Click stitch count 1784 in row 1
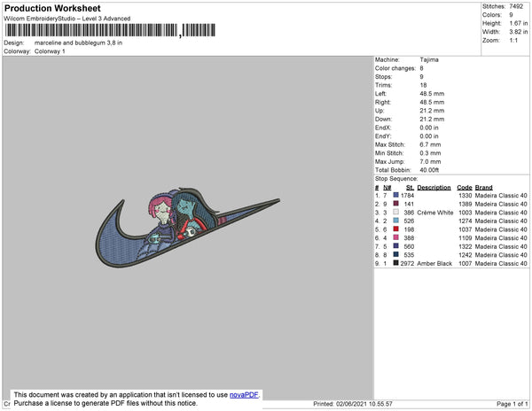 [x=407, y=196]
